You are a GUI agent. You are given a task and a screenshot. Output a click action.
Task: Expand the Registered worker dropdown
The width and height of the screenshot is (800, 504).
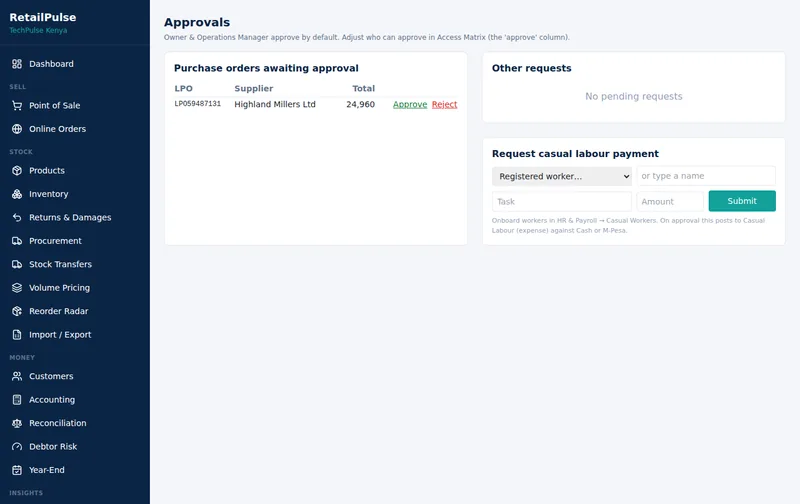click(562, 177)
